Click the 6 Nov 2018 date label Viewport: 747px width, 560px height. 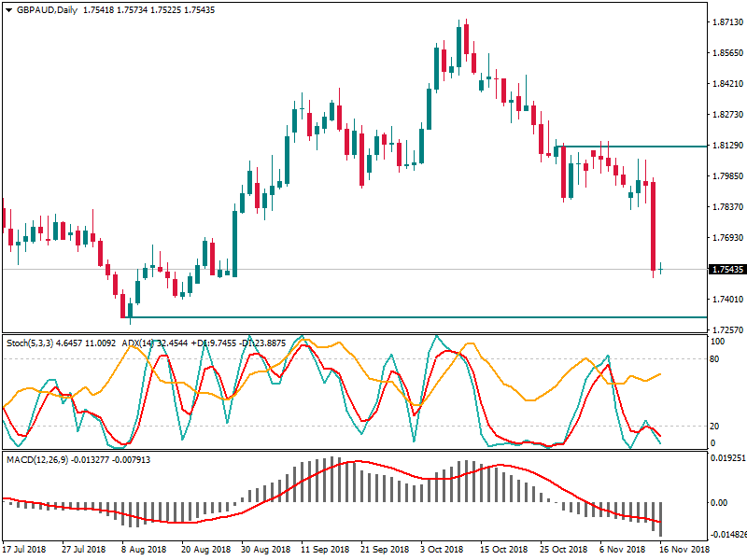coord(622,550)
